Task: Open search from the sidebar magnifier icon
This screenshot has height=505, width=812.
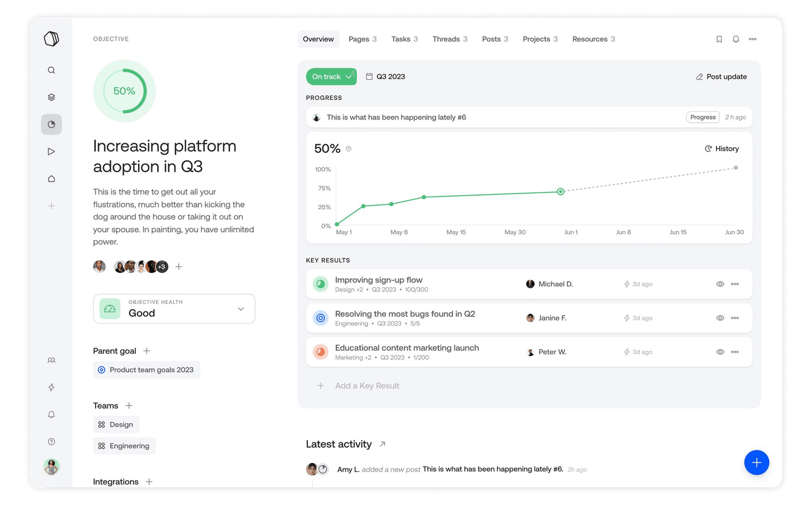Action: click(x=51, y=70)
